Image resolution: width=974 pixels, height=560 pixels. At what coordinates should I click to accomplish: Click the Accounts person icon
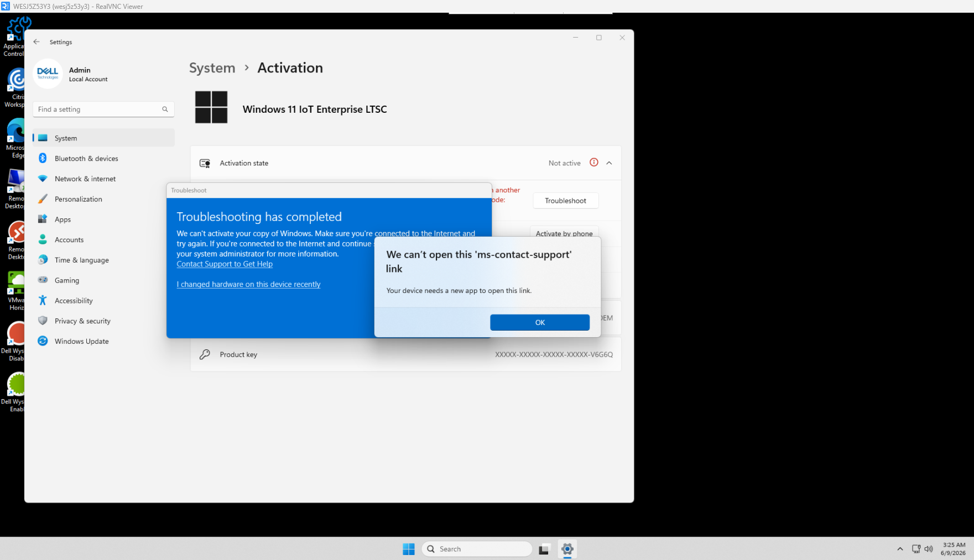click(43, 240)
